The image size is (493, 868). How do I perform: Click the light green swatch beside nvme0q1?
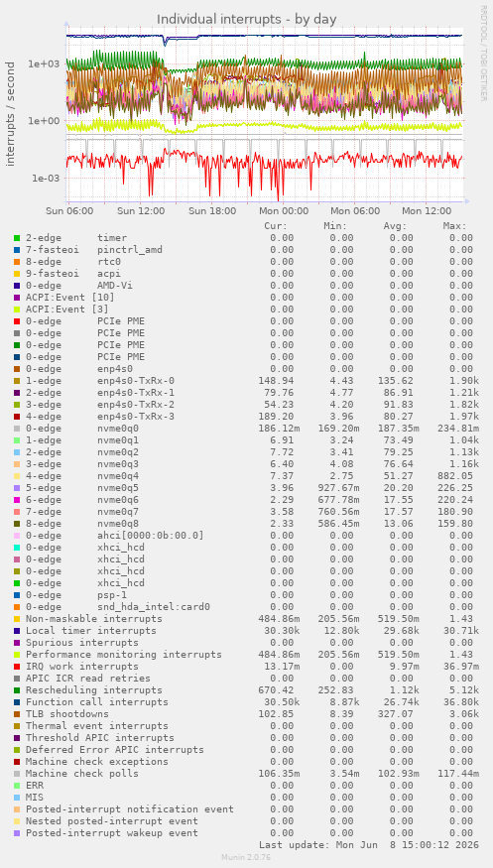pos(17,440)
